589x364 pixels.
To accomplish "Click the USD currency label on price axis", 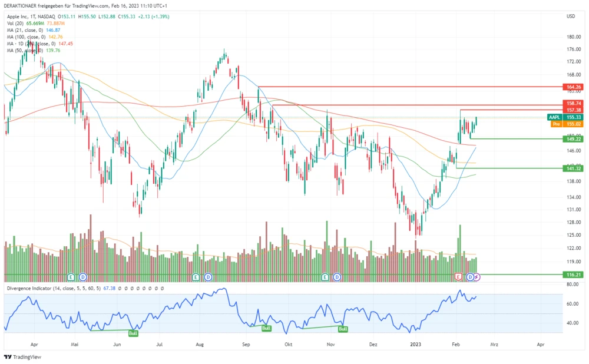I will click(x=570, y=16).
